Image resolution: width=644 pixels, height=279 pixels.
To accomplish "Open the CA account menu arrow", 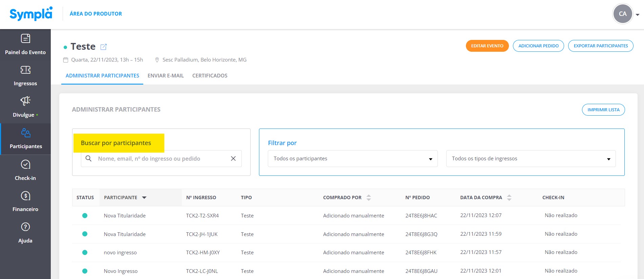I will pyautogui.click(x=637, y=15).
